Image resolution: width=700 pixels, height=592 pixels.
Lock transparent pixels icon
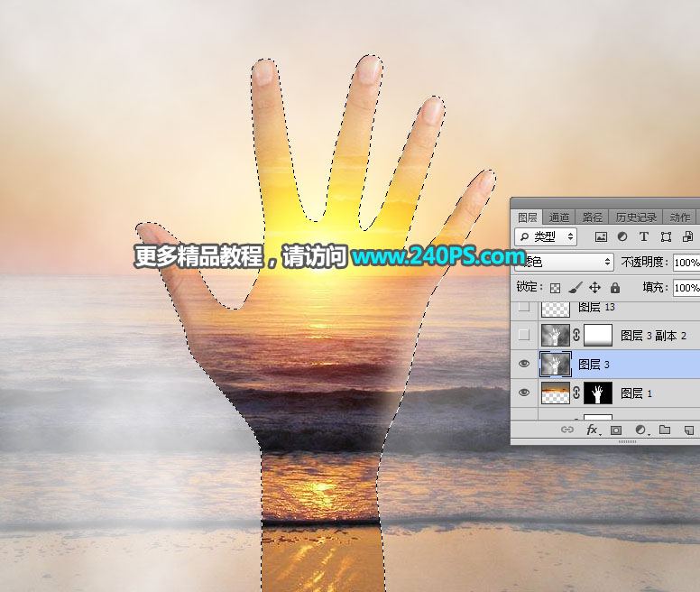555,288
